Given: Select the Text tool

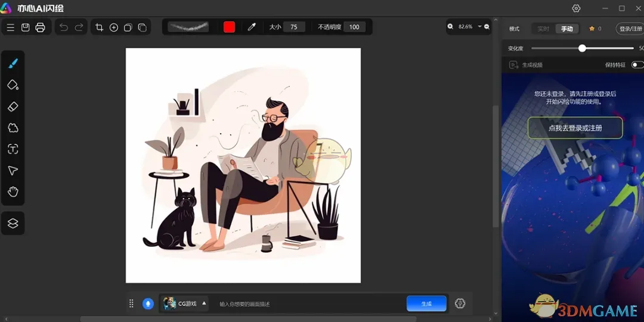Looking at the screenshot, I should coord(13,149).
